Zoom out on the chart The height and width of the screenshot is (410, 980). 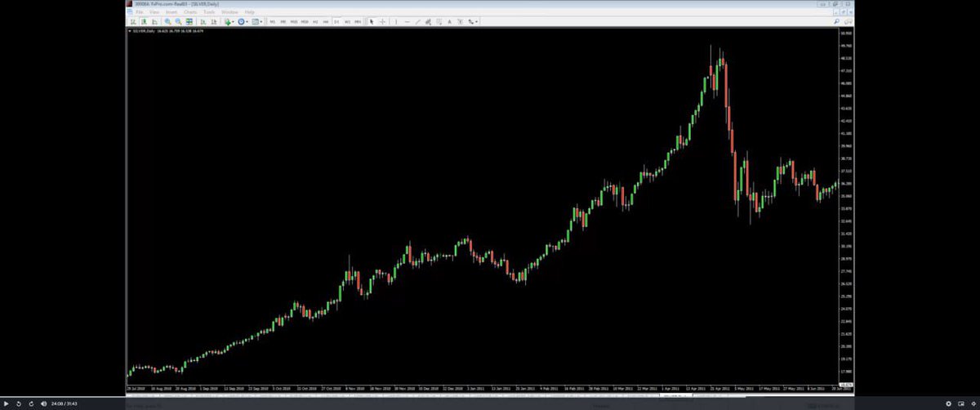pyautogui.click(x=178, y=22)
